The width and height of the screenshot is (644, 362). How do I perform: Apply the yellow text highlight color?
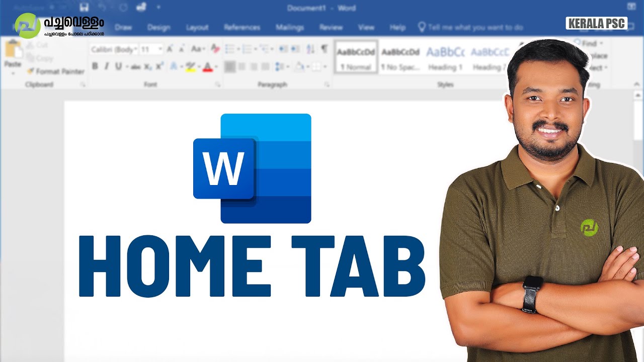pos(191,66)
